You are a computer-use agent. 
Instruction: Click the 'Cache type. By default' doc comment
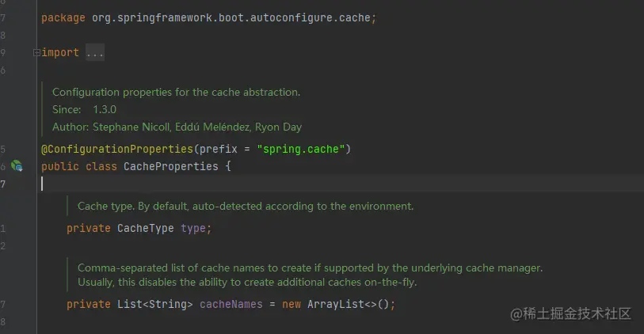246,207
